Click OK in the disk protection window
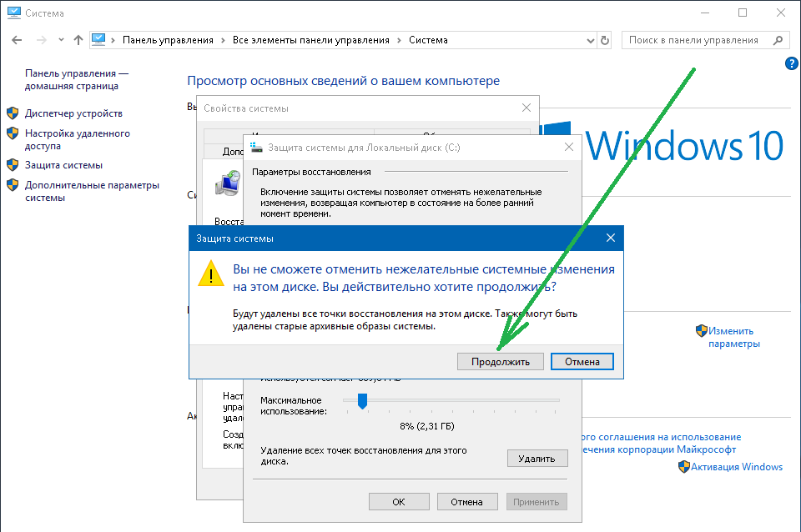 pyautogui.click(x=399, y=502)
